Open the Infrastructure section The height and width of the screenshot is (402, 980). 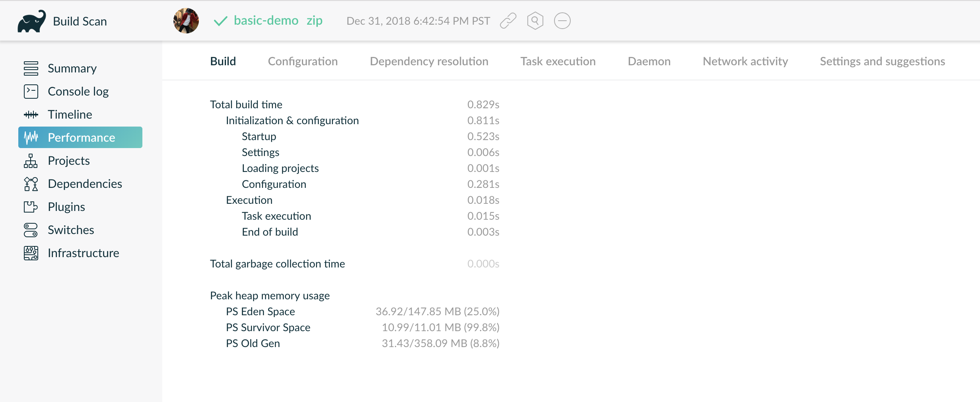84,253
